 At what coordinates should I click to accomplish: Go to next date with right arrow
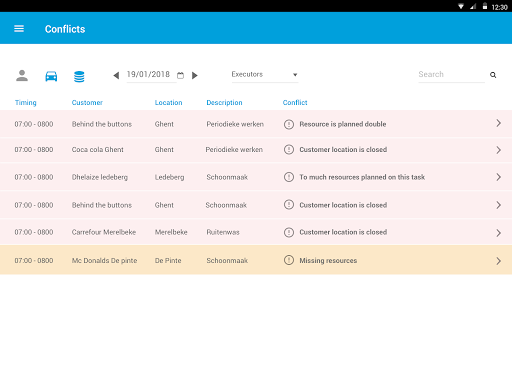point(195,75)
